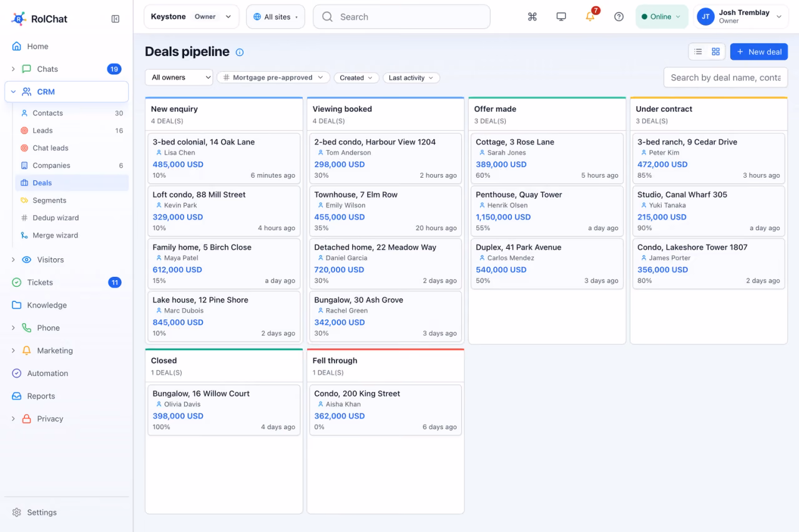Open the notifications bell with 7 badge
The image size is (799, 532).
[x=590, y=17]
